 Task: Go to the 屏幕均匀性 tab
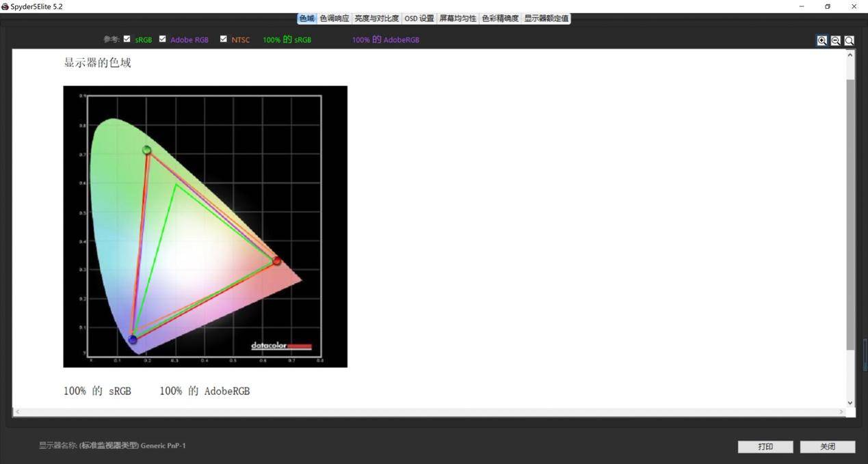click(458, 18)
